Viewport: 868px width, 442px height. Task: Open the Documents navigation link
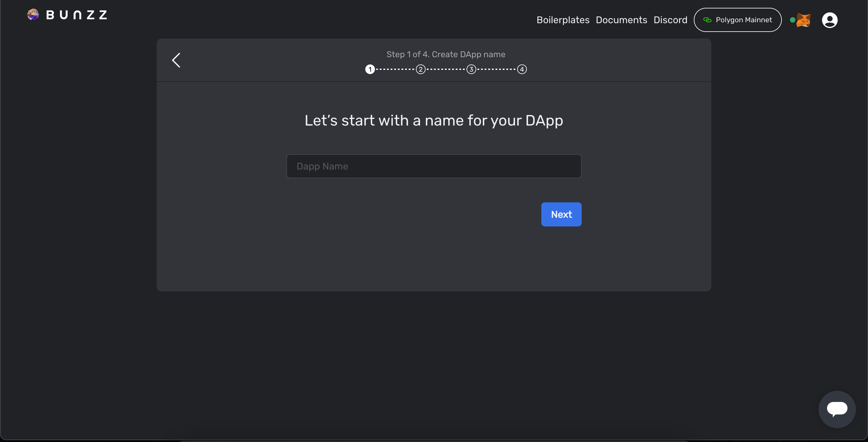pyautogui.click(x=621, y=20)
